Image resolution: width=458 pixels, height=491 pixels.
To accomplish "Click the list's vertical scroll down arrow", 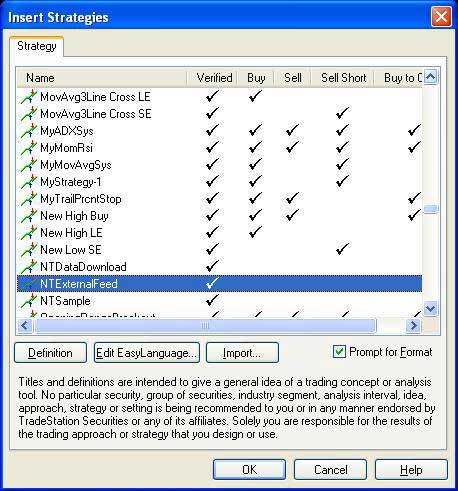I will (x=430, y=308).
